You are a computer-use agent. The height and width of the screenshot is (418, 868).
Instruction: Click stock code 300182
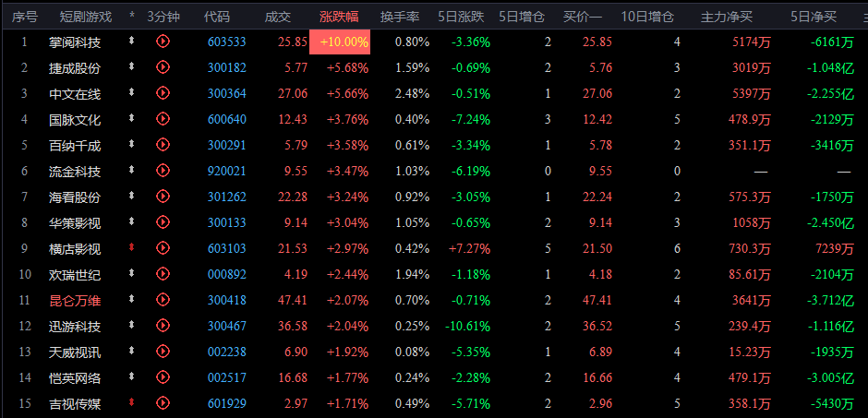(x=227, y=68)
